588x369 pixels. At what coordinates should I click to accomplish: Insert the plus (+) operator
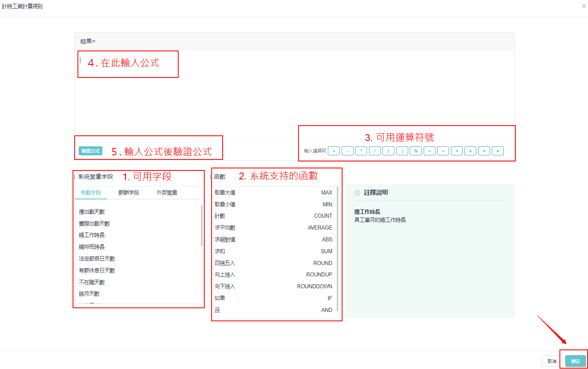334,151
